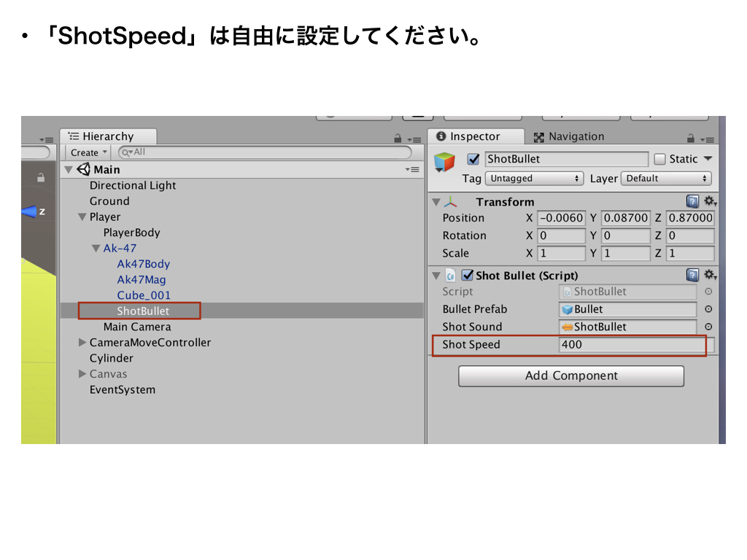Select PlayerBody in Hierarchy
The height and width of the screenshot is (560, 747).
click(x=131, y=233)
